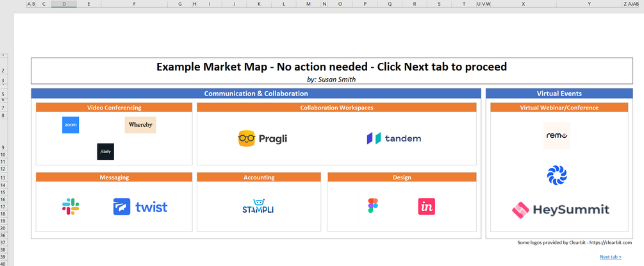This screenshot has width=644, height=266.
Task: Select row 40 header
Action: [4, 263]
